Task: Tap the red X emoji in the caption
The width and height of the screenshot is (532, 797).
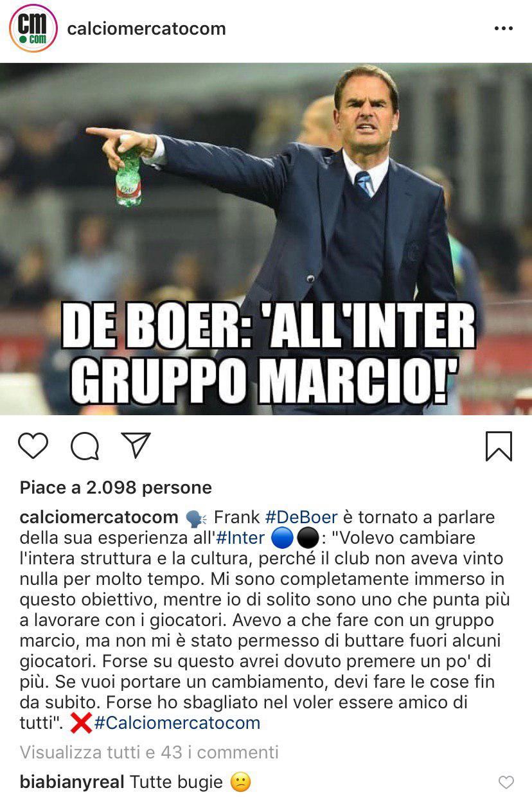Action: tap(80, 723)
